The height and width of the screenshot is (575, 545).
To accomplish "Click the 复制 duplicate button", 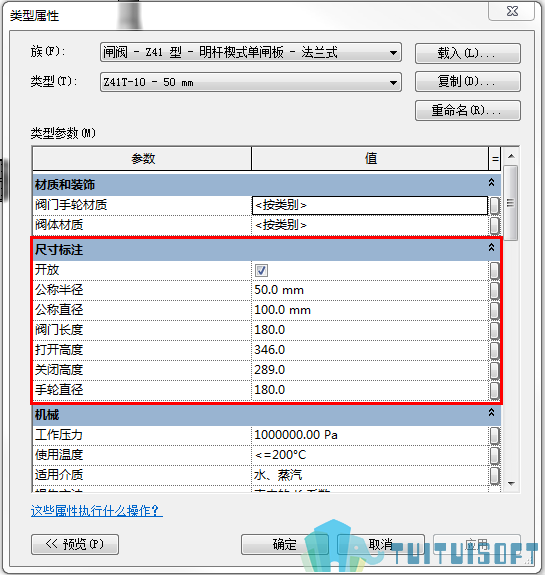I will click(x=468, y=81).
